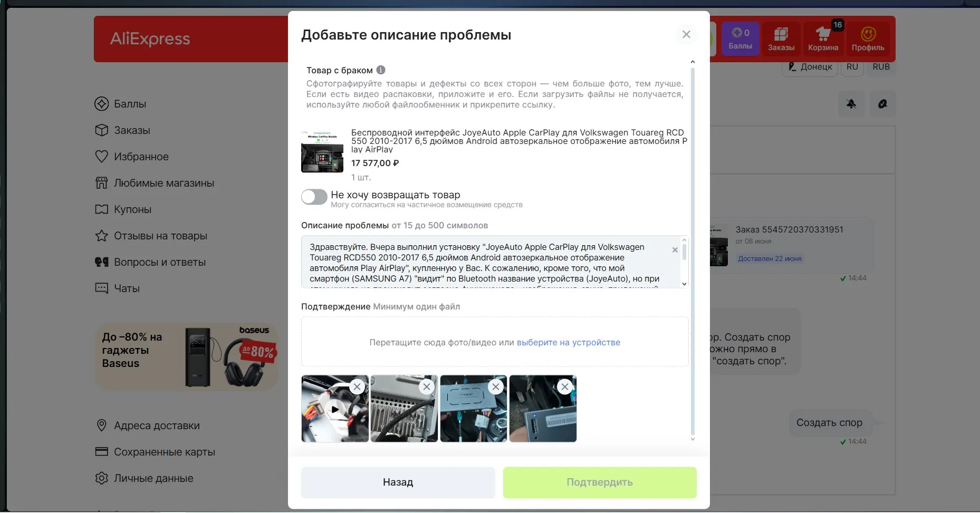The width and height of the screenshot is (980, 513).
Task: Click into the Описание проблемы text area
Action: tap(491, 262)
